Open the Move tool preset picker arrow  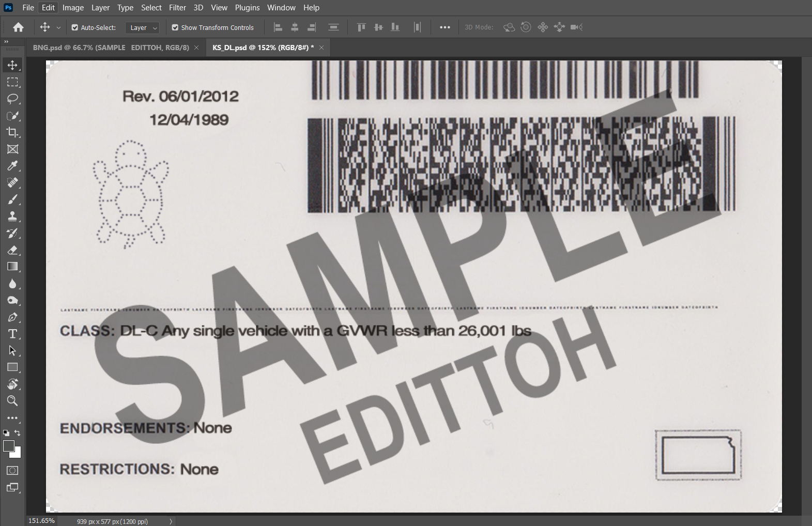[58, 28]
